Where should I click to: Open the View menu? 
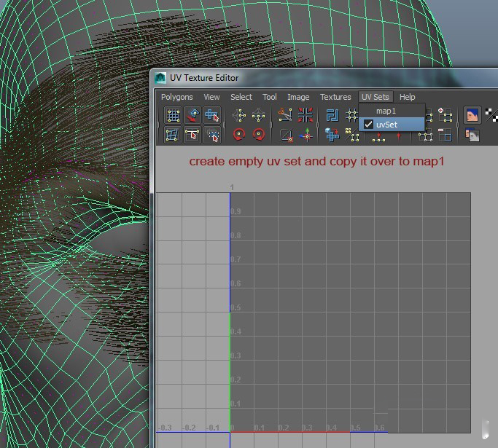[211, 97]
